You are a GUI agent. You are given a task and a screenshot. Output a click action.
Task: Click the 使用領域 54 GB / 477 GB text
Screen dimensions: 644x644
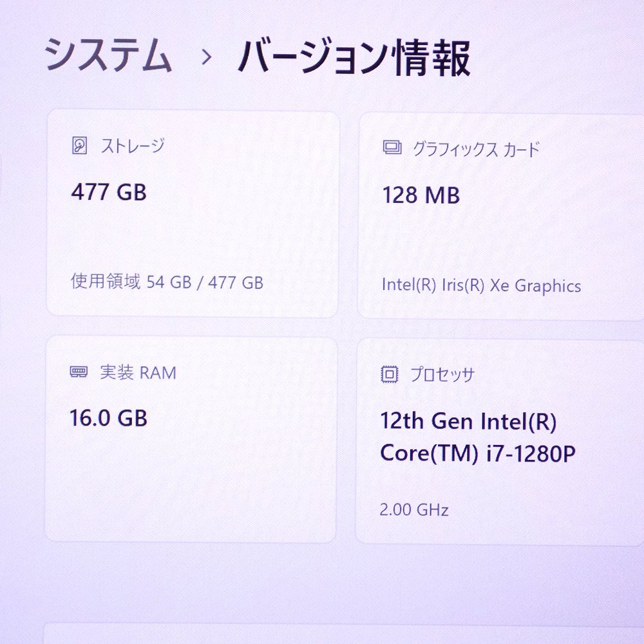(167, 282)
